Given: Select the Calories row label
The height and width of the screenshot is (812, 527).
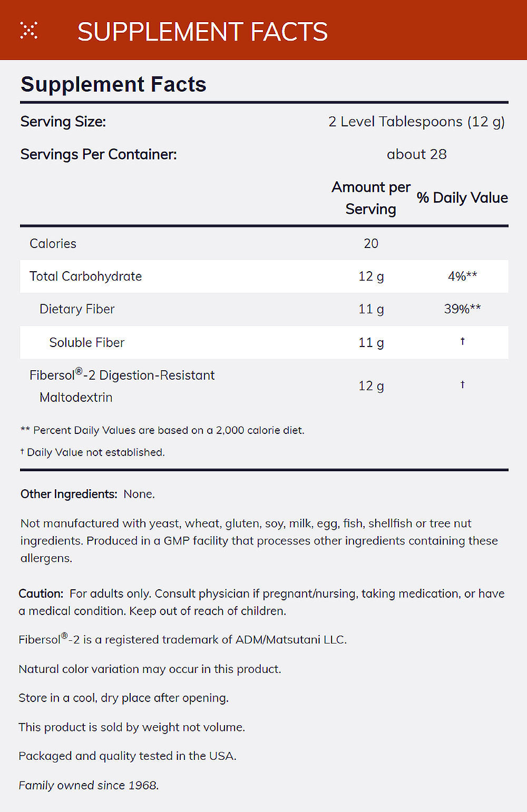Looking at the screenshot, I should tap(53, 243).
